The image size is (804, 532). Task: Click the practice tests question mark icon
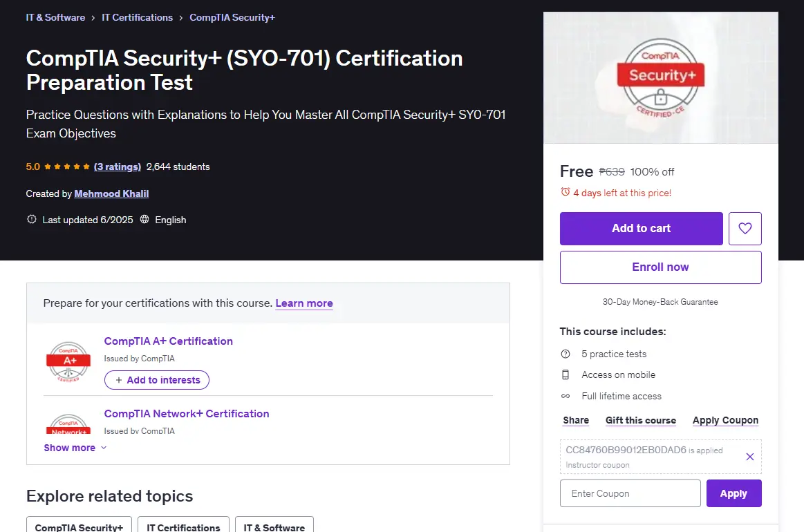point(565,354)
